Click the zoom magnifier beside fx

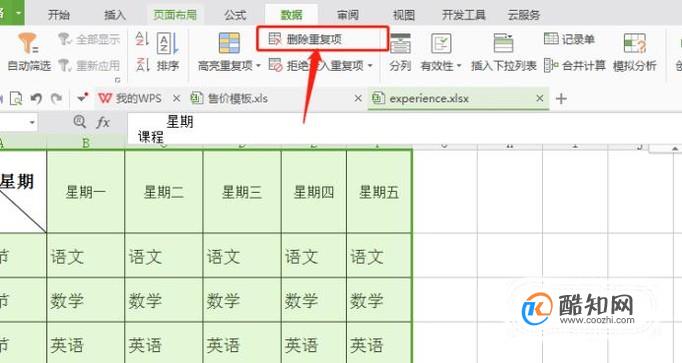80,122
